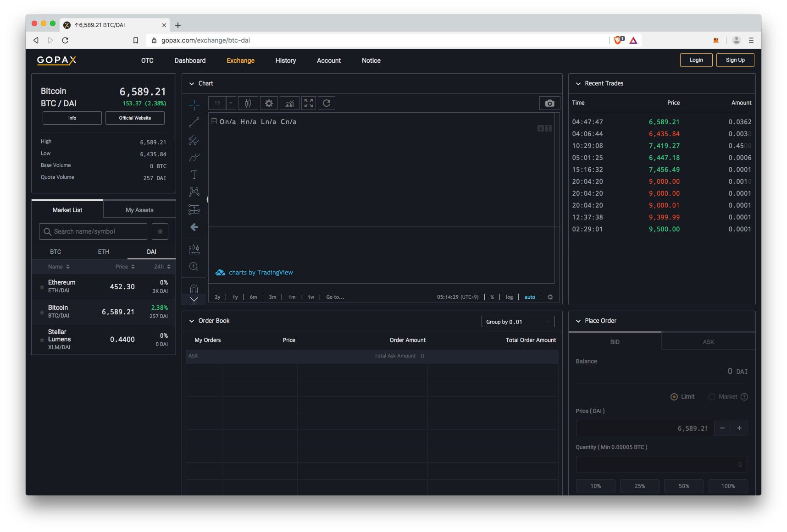Select the long position forecast tool
The height and width of the screenshot is (532, 787).
click(194, 210)
